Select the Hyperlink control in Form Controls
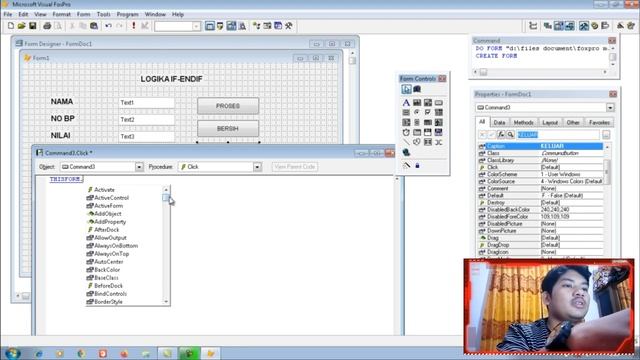 406,152
